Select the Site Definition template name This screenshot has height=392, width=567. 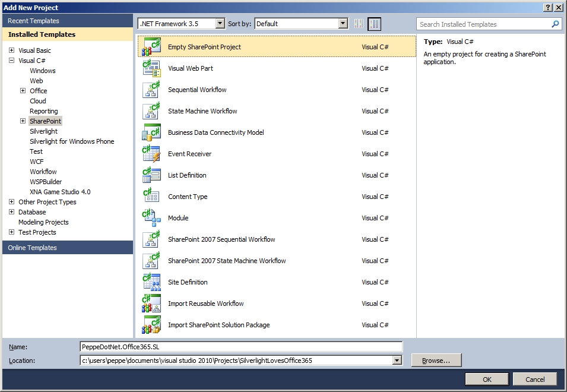(188, 282)
